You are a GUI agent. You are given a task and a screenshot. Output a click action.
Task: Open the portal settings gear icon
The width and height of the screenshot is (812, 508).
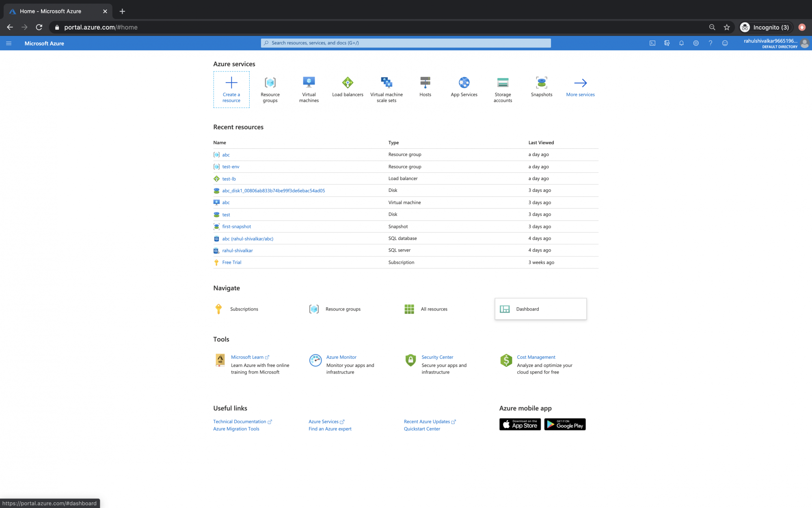coord(696,43)
